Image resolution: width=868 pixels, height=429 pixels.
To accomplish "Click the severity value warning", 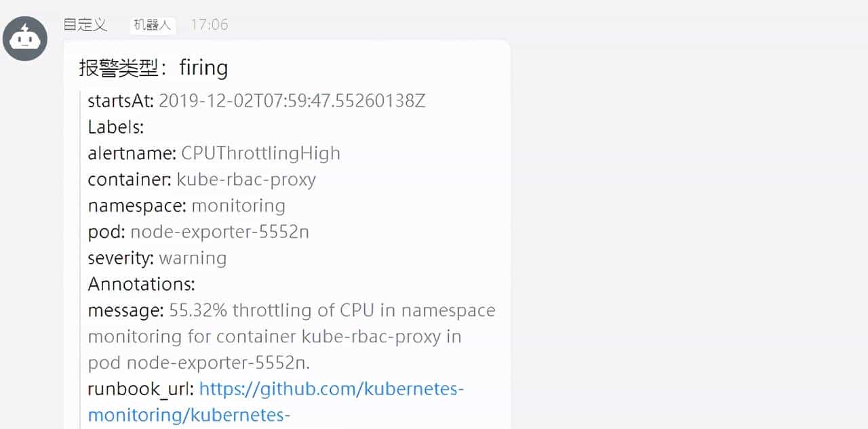I will [193, 258].
